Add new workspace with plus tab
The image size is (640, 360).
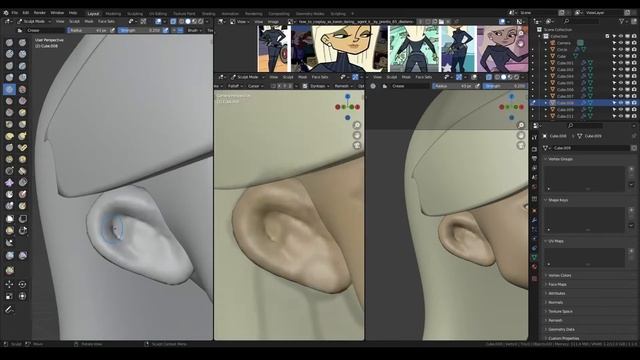click(353, 14)
